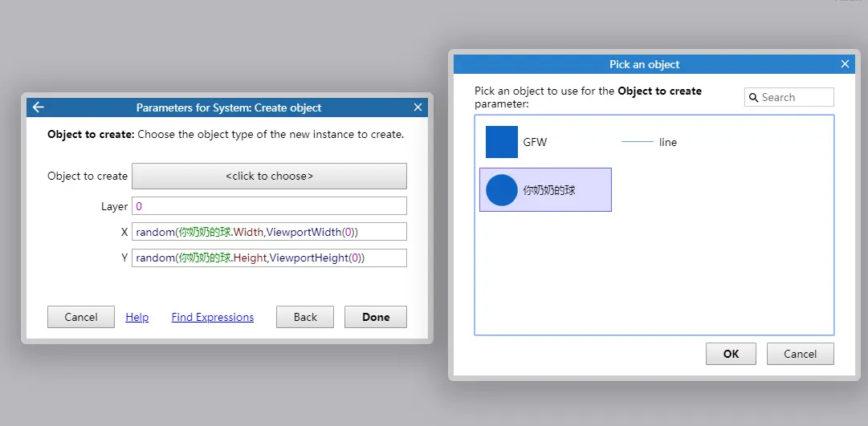
Task: Click the GFW object name label
Action: click(x=535, y=142)
